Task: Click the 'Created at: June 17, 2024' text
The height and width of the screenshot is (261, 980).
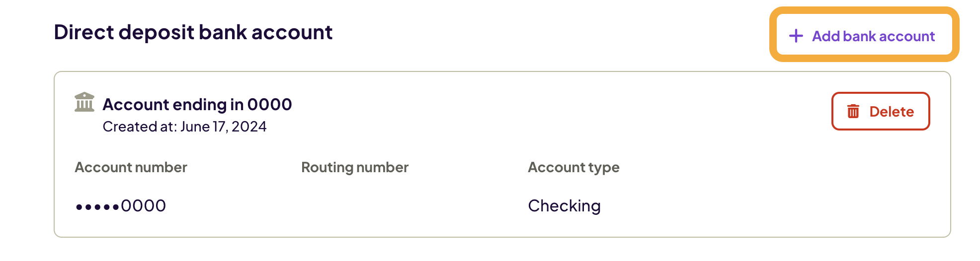Action: (x=184, y=127)
